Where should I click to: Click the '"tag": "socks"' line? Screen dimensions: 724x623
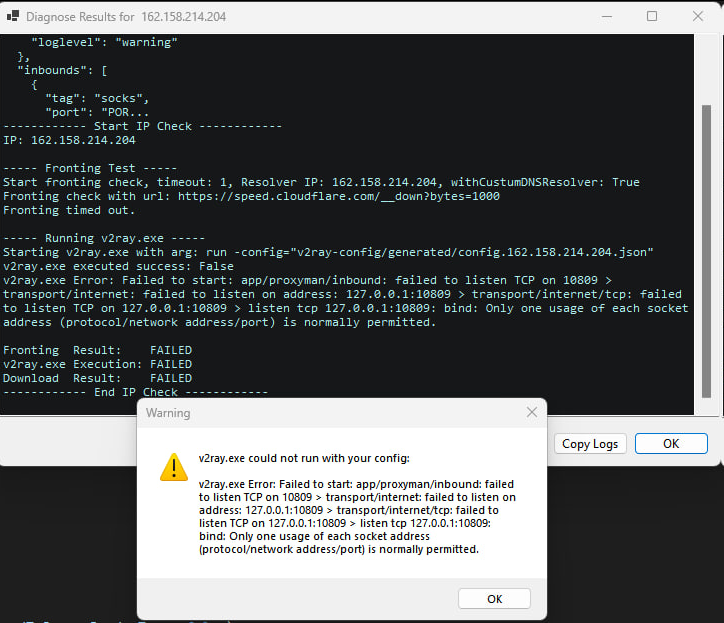point(97,98)
